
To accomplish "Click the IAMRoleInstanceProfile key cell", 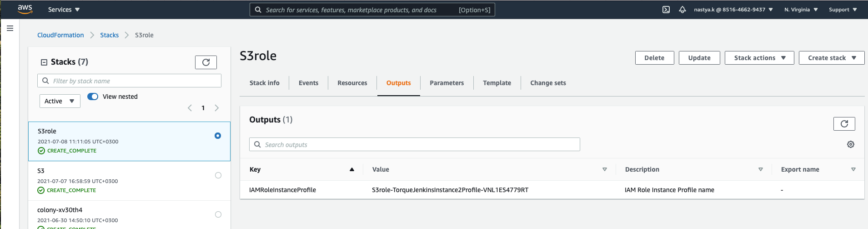I will [282, 190].
